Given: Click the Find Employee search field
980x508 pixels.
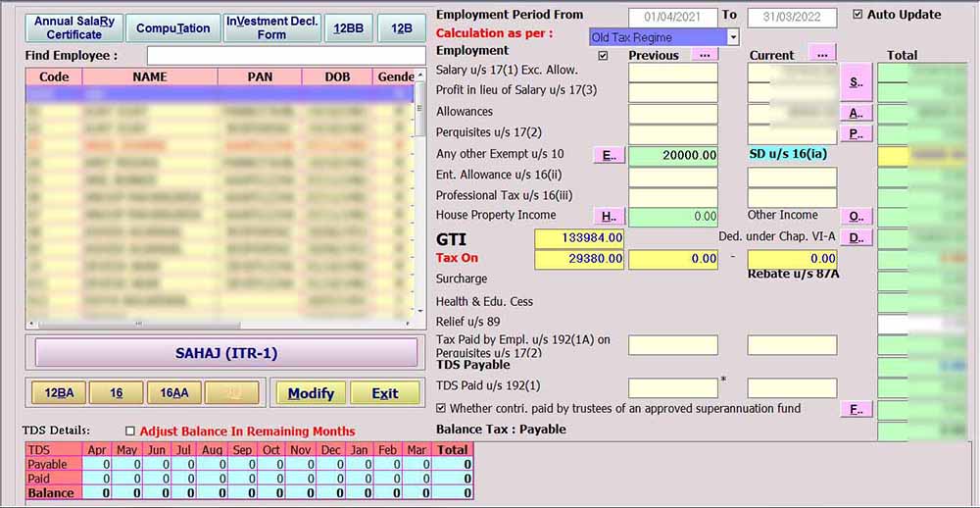Looking at the screenshot, I should pyautogui.click(x=284, y=56).
